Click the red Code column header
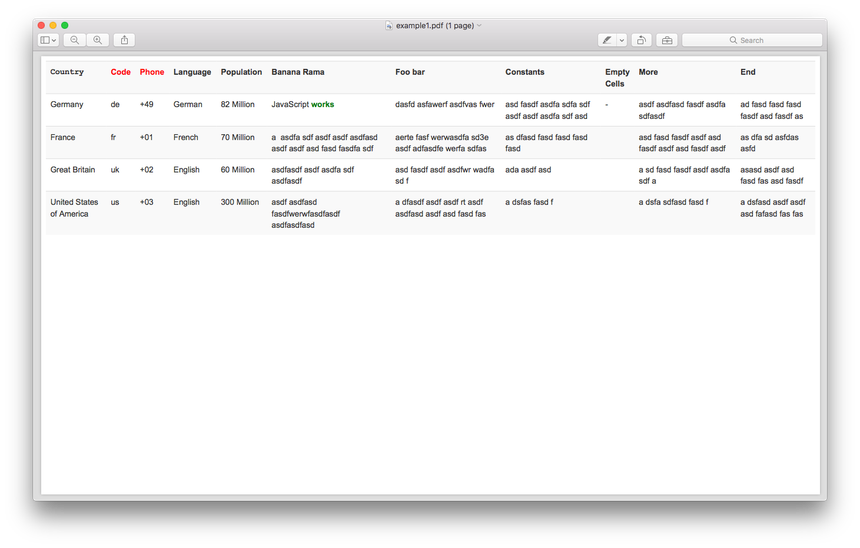 tap(120, 72)
